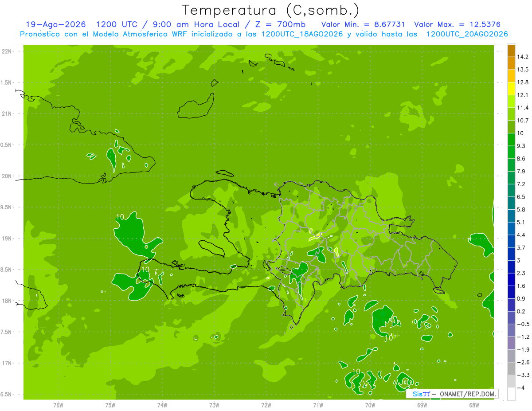This screenshot has height=411, width=532.
Task: Click the 74W longitude label
Action: coord(162,405)
